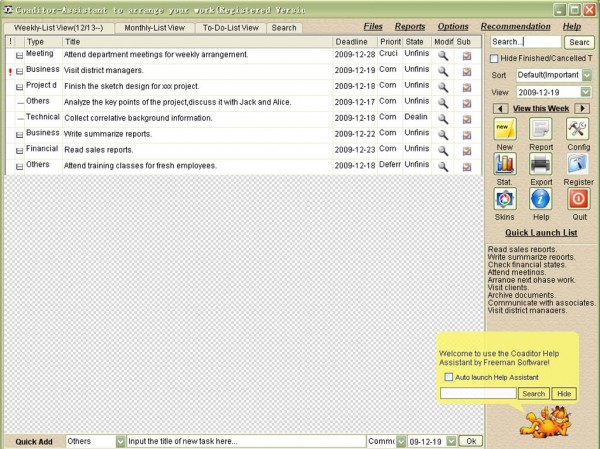Click the New task icon
Screen dimensions: 600x449
click(x=505, y=129)
